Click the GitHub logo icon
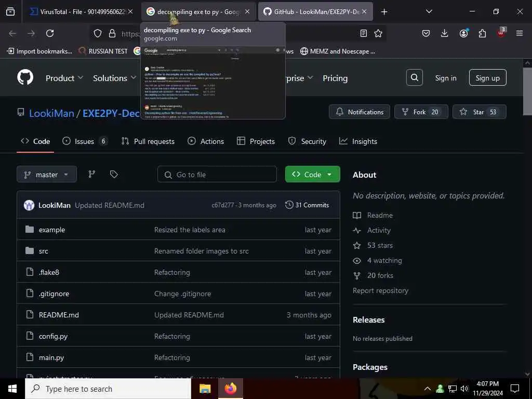Image resolution: width=532 pixels, height=399 pixels. 25,78
